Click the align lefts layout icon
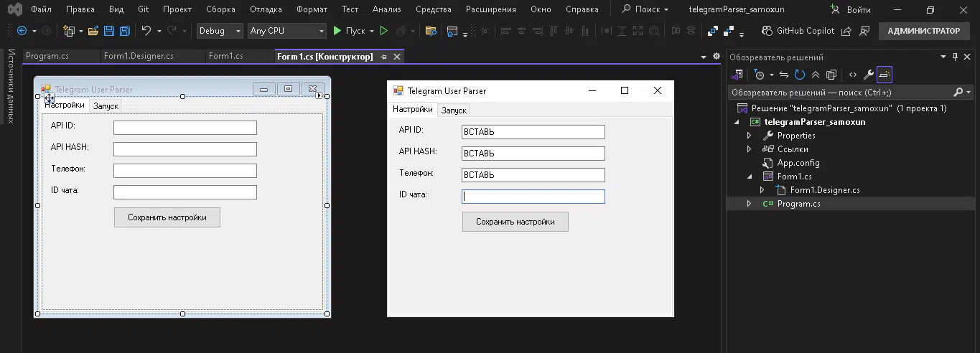The width and height of the screenshot is (980, 353). 506,31
